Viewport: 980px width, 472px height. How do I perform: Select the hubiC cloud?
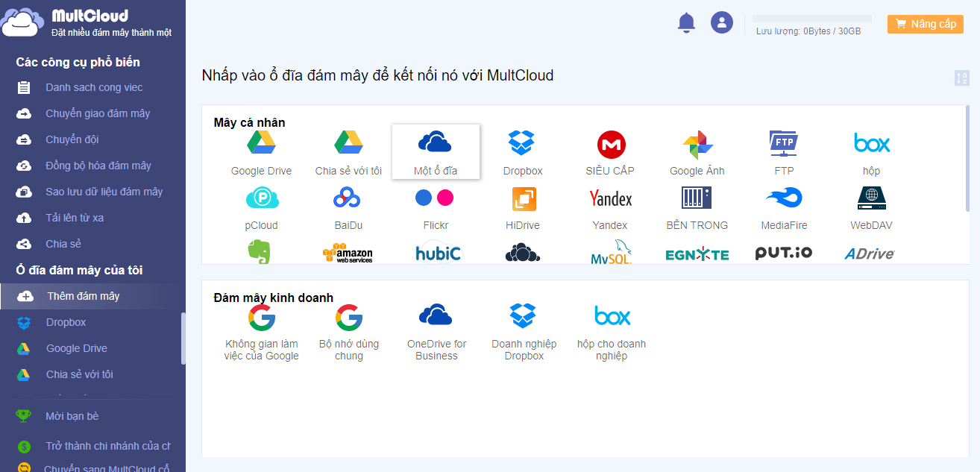point(439,252)
